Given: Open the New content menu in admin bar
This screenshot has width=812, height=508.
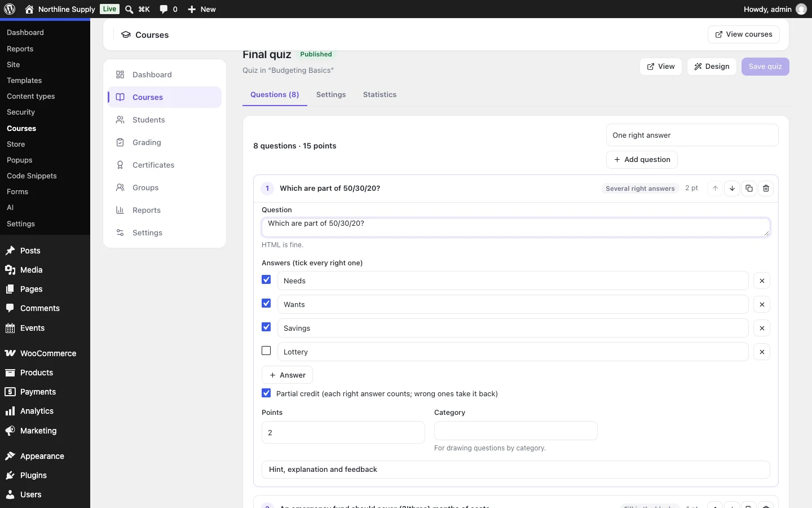Looking at the screenshot, I should pyautogui.click(x=201, y=9).
